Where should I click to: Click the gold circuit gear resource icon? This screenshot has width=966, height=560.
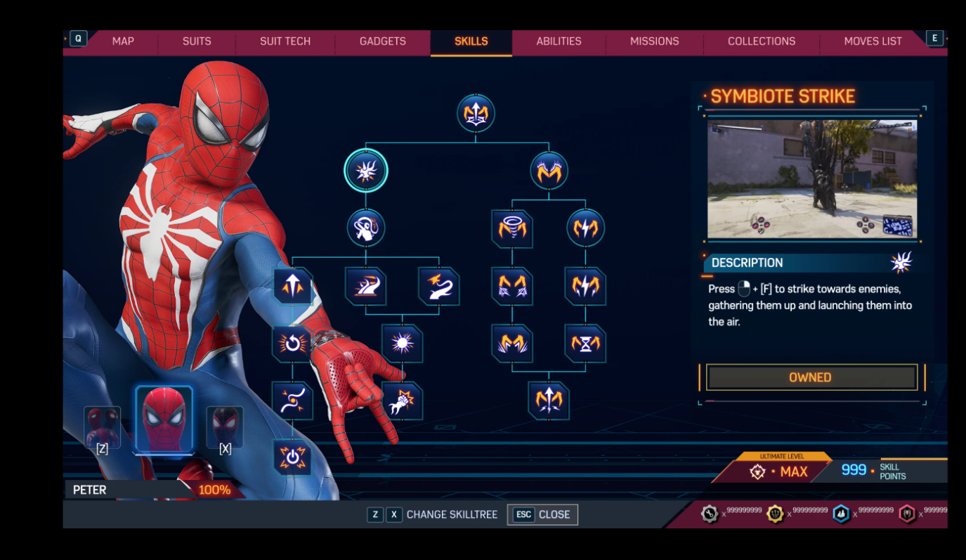point(775,514)
